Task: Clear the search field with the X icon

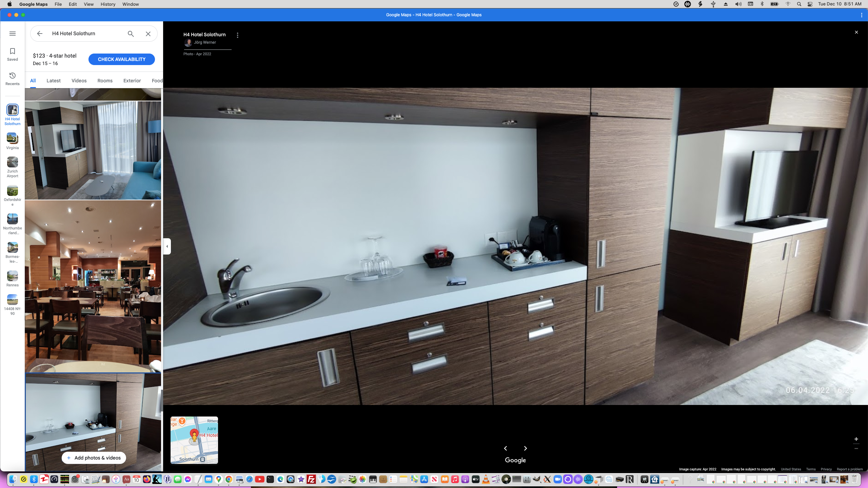Action: click(x=148, y=34)
